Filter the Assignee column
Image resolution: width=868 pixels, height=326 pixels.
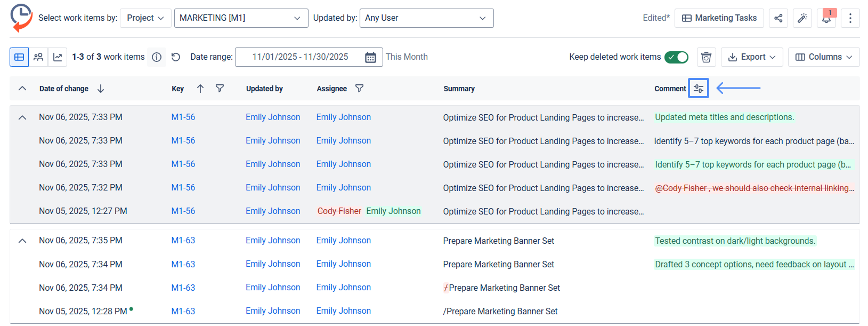360,89
